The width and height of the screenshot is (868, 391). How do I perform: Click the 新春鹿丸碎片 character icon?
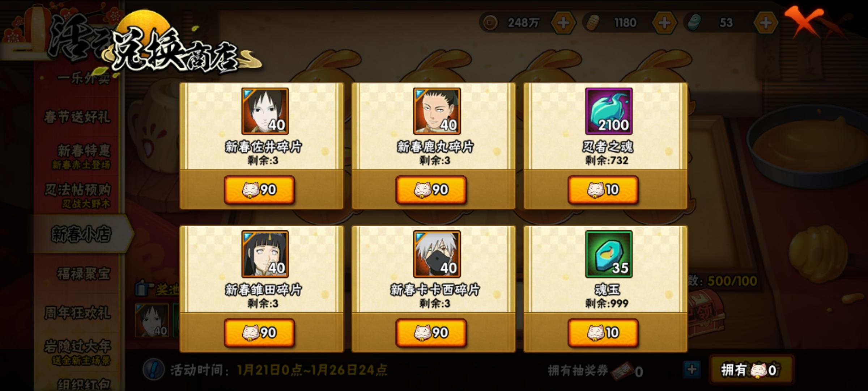[437, 111]
